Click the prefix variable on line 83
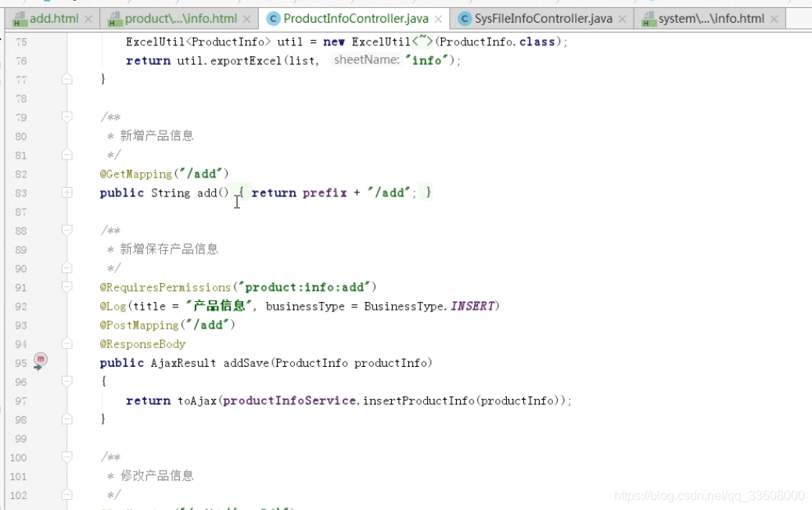Viewport: 812px width, 510px height. pyautogui.click(x=325, y=193)
